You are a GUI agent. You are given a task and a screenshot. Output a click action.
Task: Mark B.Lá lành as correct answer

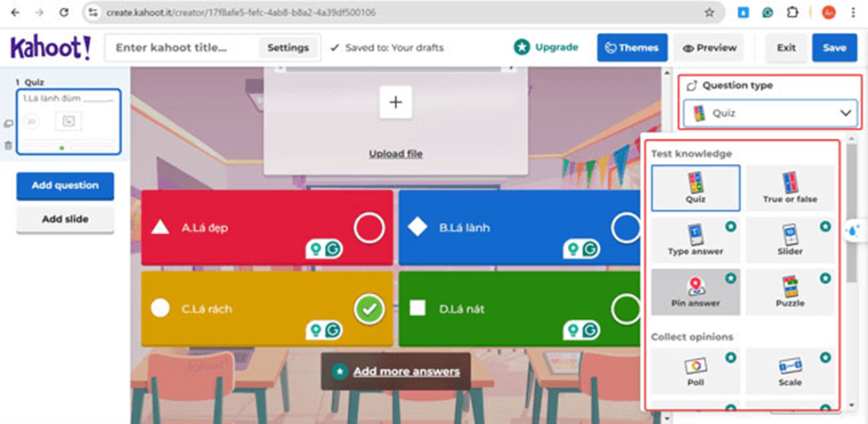(626, 227)
